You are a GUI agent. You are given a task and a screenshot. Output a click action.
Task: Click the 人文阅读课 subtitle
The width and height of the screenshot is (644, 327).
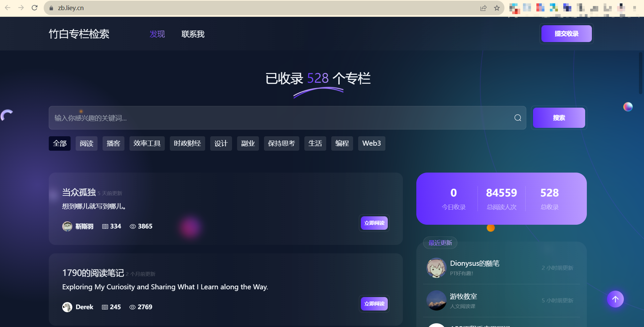pos(463,306)
